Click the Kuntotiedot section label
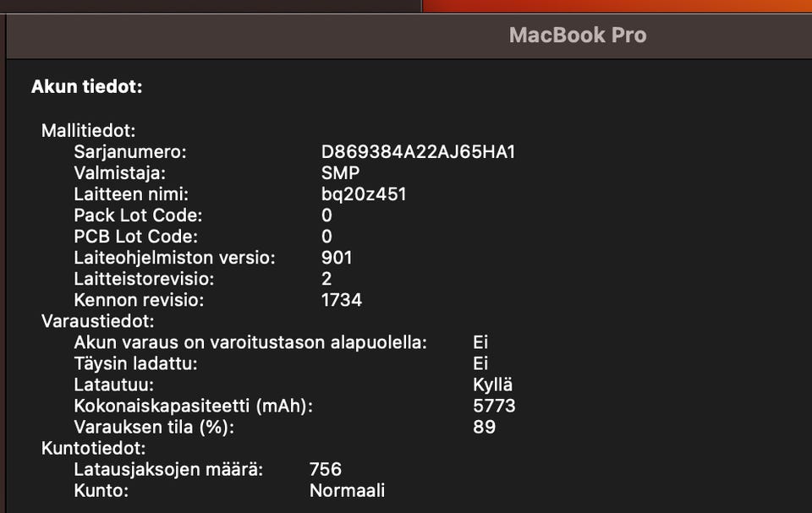Image resolution: width=812 pixels, height=513 pixels. pyautogui.click(x=93, y=448)
